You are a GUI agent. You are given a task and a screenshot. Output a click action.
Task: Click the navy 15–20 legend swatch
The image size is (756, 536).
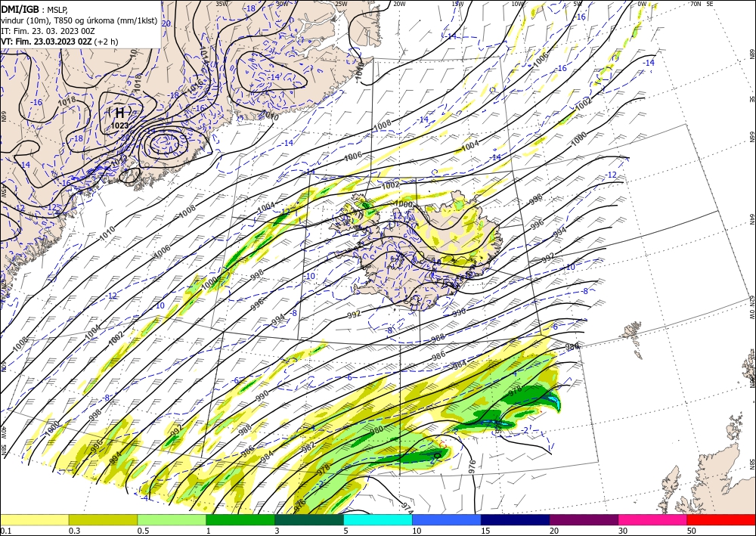pos(516,519)
